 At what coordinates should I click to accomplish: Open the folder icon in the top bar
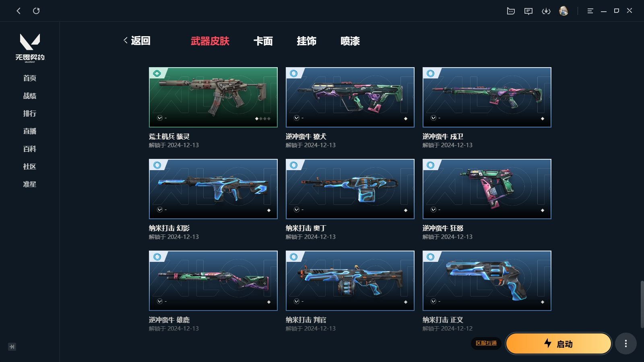(x=511, y=11)
